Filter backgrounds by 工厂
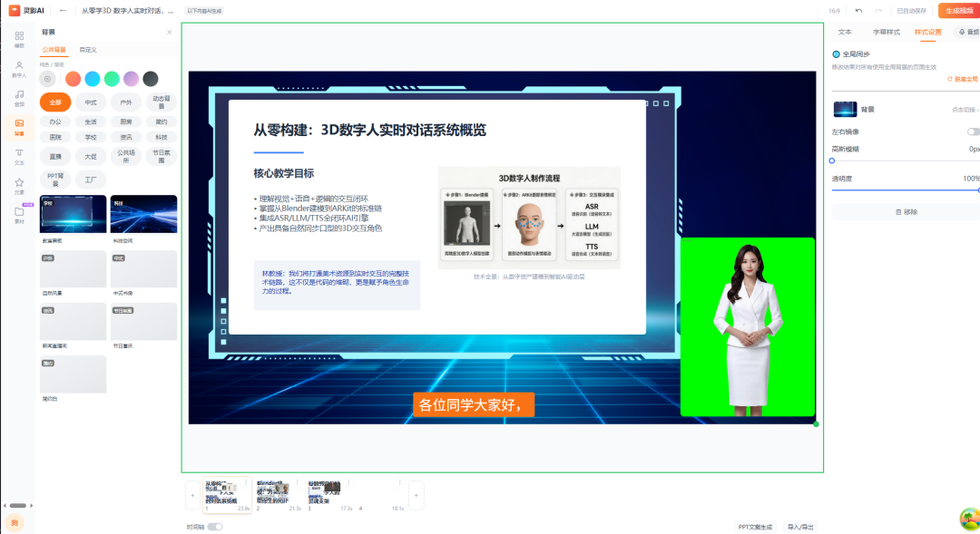 91,180
